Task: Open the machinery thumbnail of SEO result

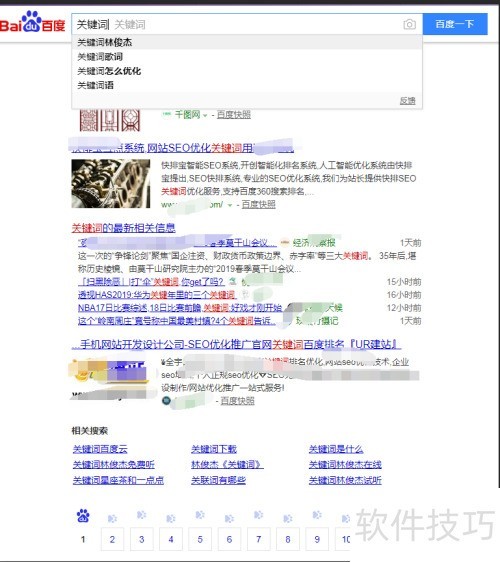Action: tap(111, 184)
